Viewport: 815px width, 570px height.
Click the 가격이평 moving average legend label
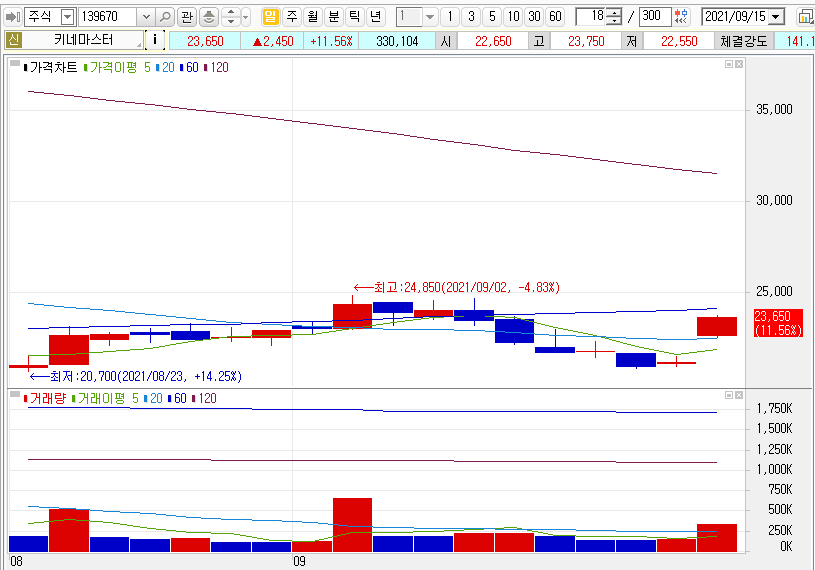pos(114,67)
